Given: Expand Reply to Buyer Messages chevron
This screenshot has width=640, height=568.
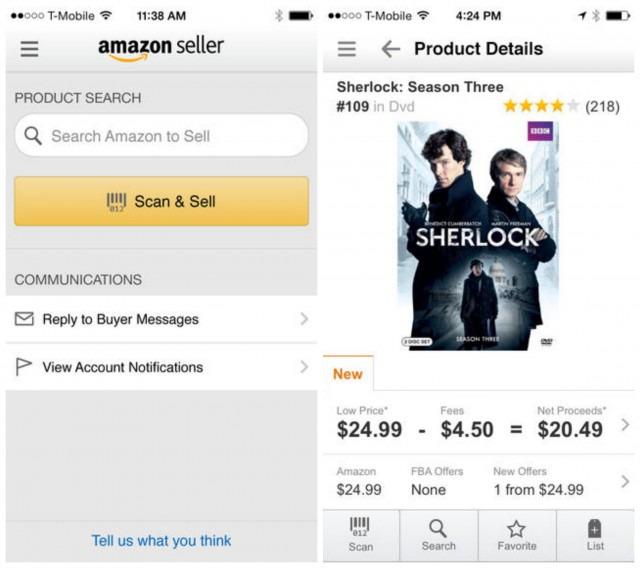Looking at the screenshot, I should [303, 319].
